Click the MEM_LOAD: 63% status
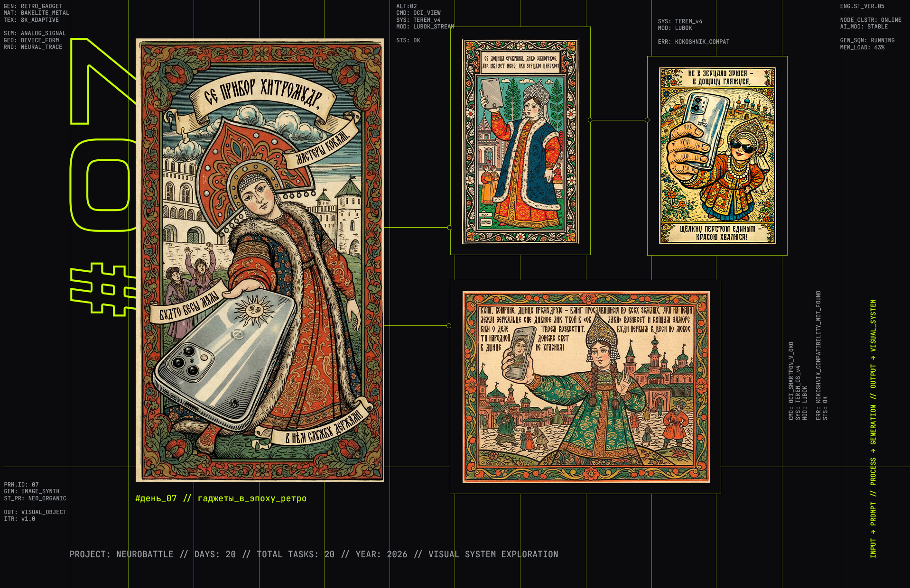The width and height of the screenshot is (910, 588). tap(862, 47)
